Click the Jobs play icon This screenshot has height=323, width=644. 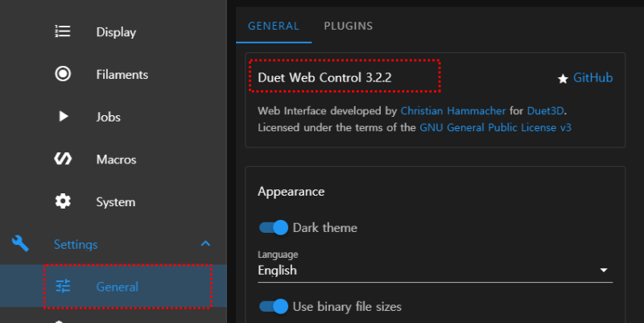(x=63, y=117)
